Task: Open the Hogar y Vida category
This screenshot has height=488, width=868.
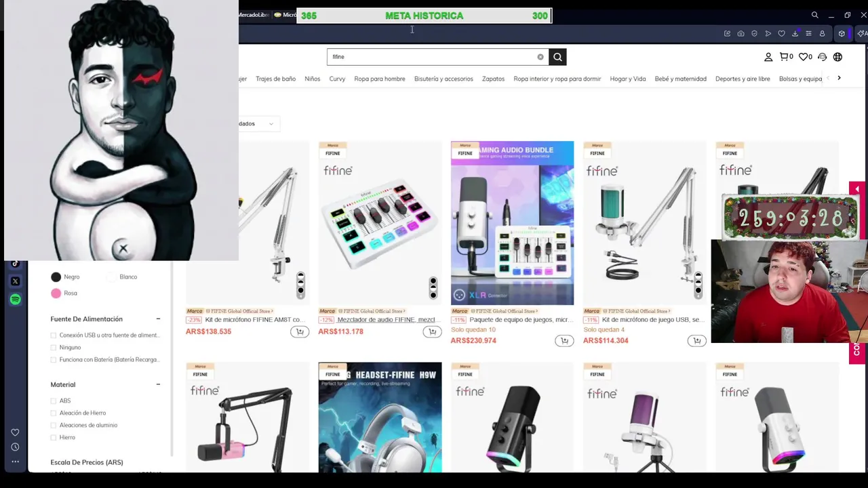Action: coord(627,79)
